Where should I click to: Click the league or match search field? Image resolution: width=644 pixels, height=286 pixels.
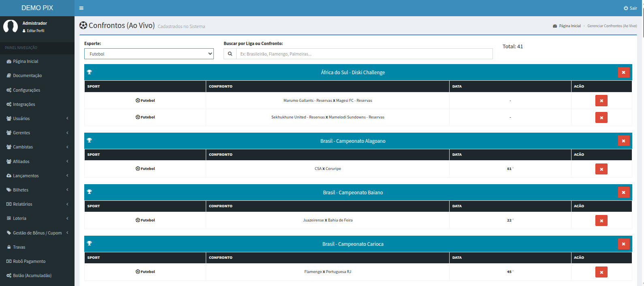[364, 54]
